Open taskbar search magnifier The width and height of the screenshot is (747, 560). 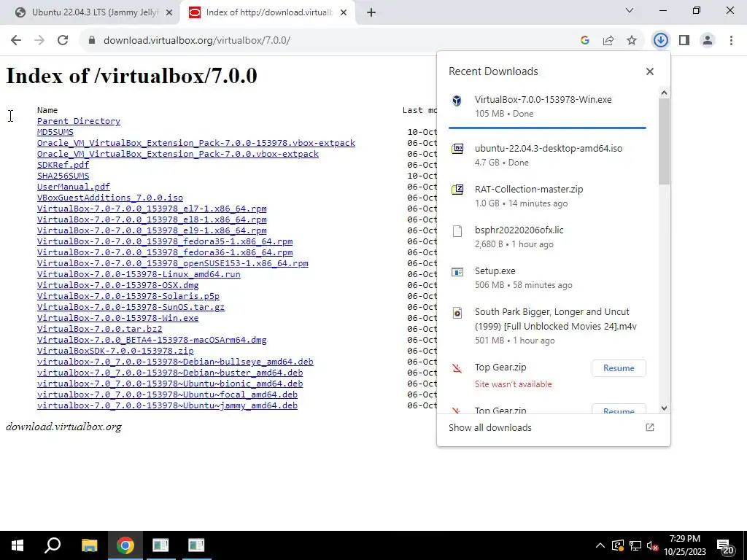pos(53,545)
